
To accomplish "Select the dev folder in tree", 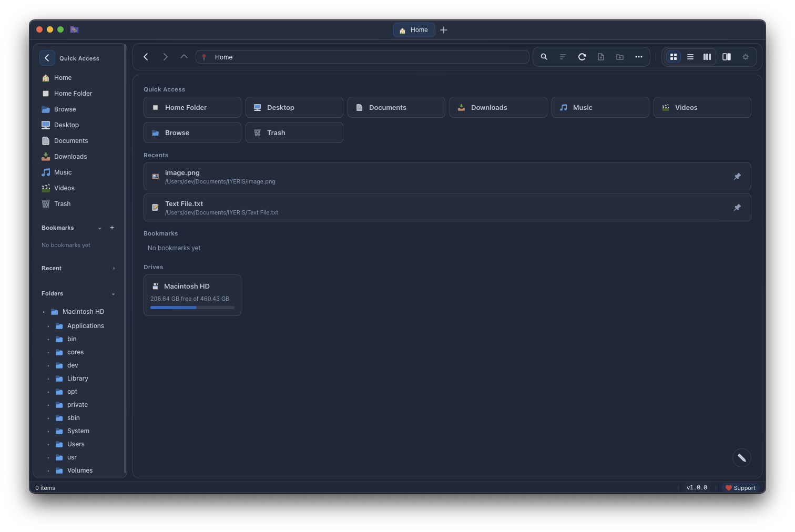I will pyautogui.click(x=73, y=365).
